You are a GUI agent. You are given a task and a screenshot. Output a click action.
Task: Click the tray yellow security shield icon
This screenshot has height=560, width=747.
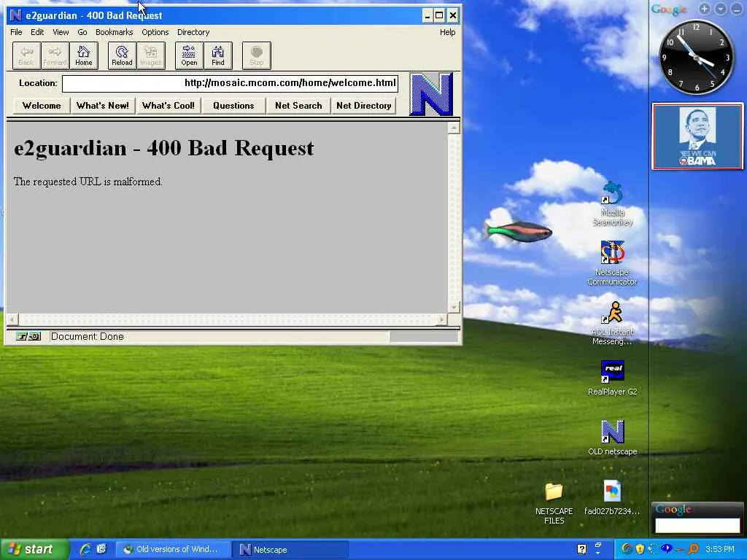coord(640,549)
